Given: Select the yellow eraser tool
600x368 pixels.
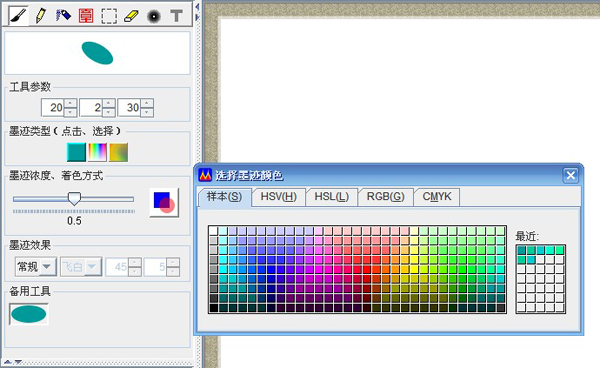Looking at the screenshot, I should [131, 16].
